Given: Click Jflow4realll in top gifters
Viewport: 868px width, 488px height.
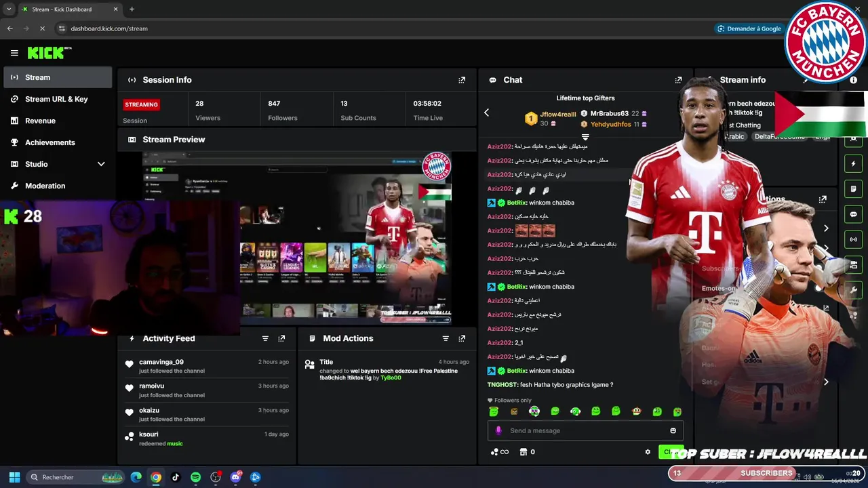Looking at the screenshot, I should tap(558, 115).
